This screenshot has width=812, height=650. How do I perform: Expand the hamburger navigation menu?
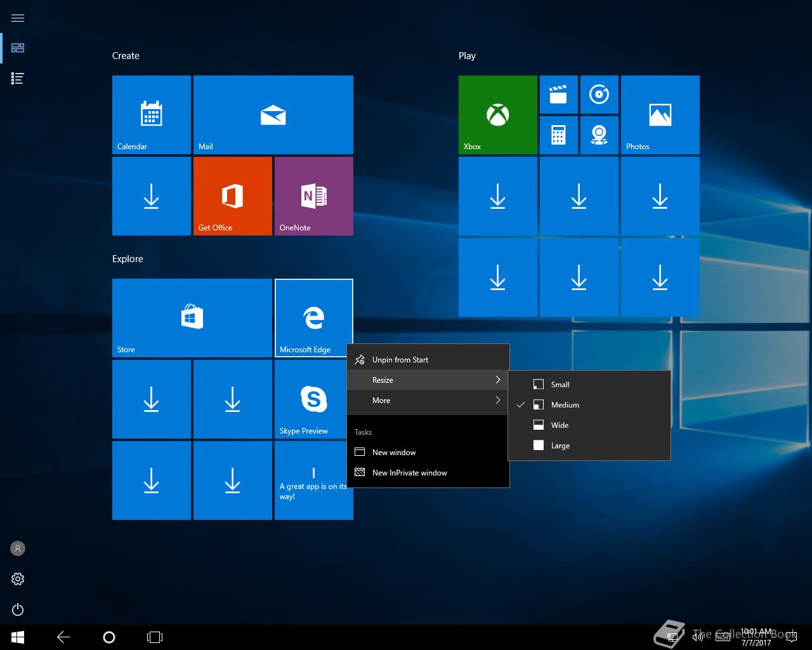coord(18,18)
